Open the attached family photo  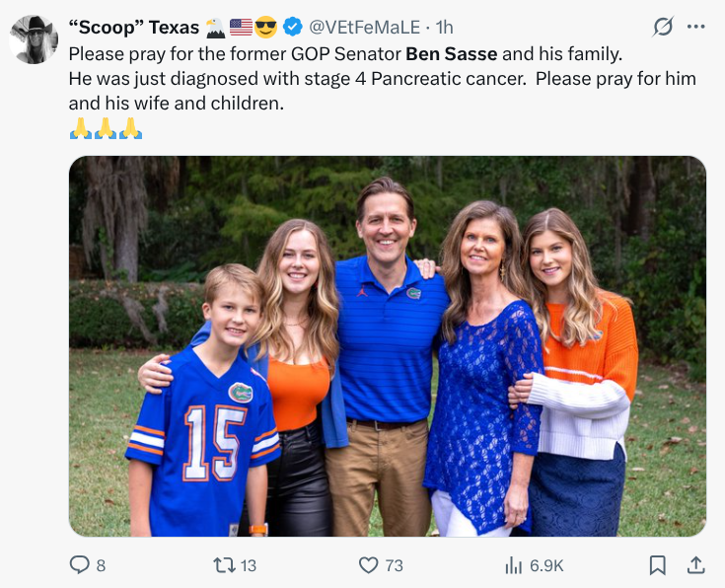387,345
